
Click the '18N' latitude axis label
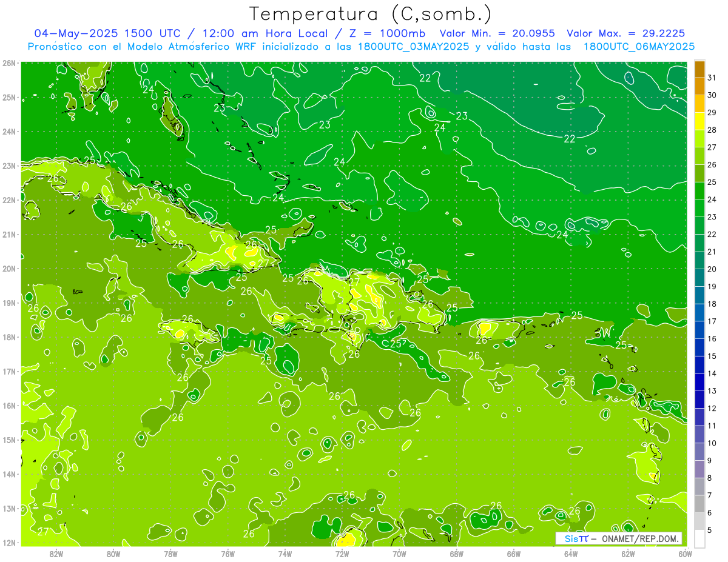click(x=9, y=337)
